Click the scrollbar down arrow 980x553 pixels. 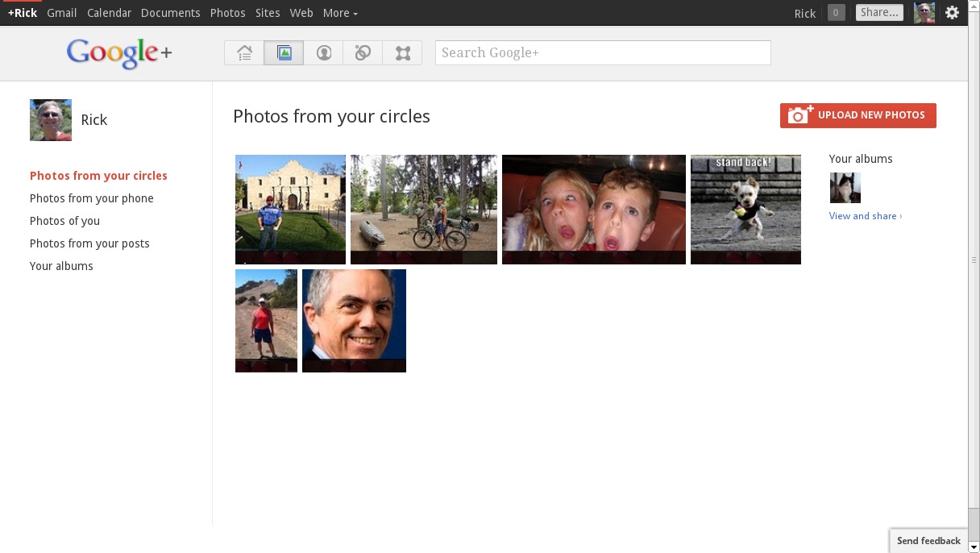974,547
